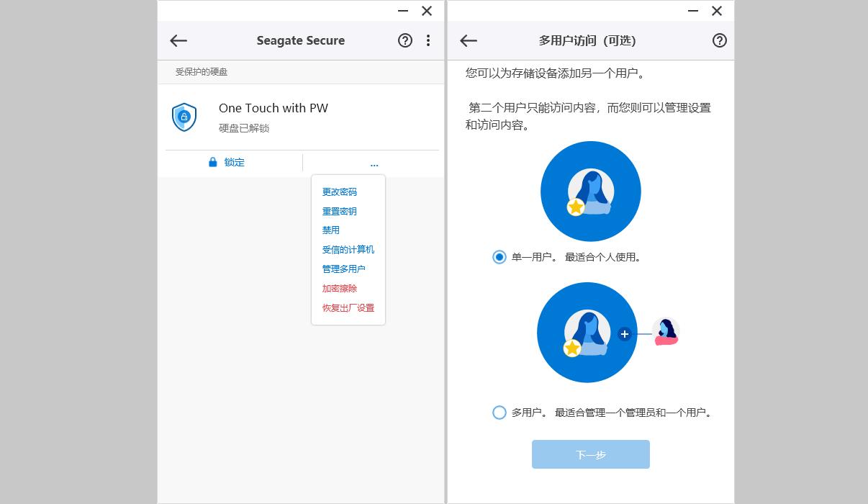Viewport: 868px width, 504px height.
Task: Select 恢复出厂设置 in the drive menu
Action: [347, 307]
